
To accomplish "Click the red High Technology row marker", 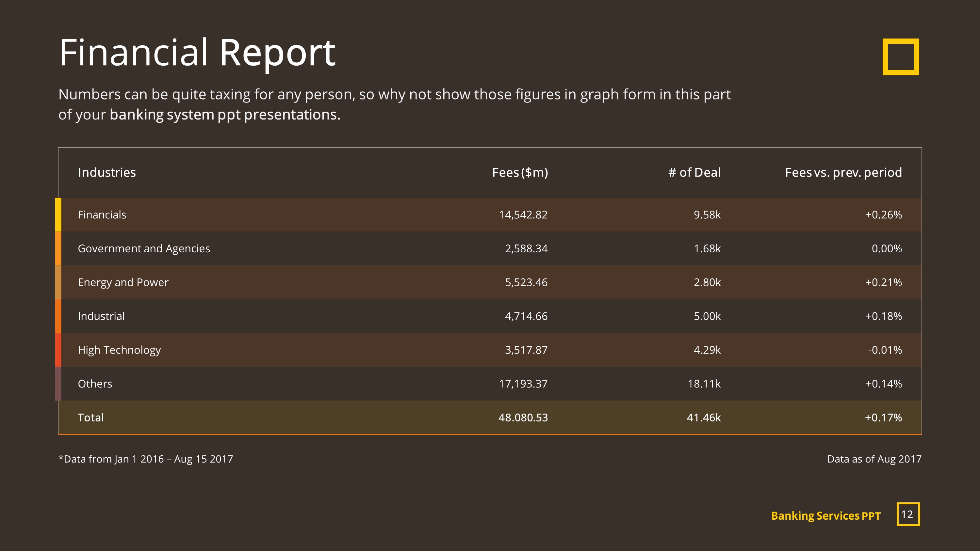I will tap(58, 350).
